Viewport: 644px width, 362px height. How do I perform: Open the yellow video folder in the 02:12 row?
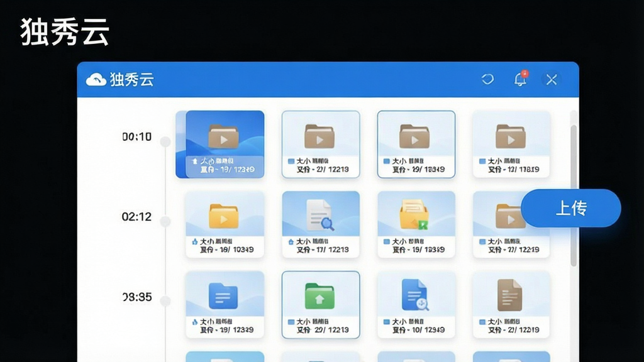[224, 216]
